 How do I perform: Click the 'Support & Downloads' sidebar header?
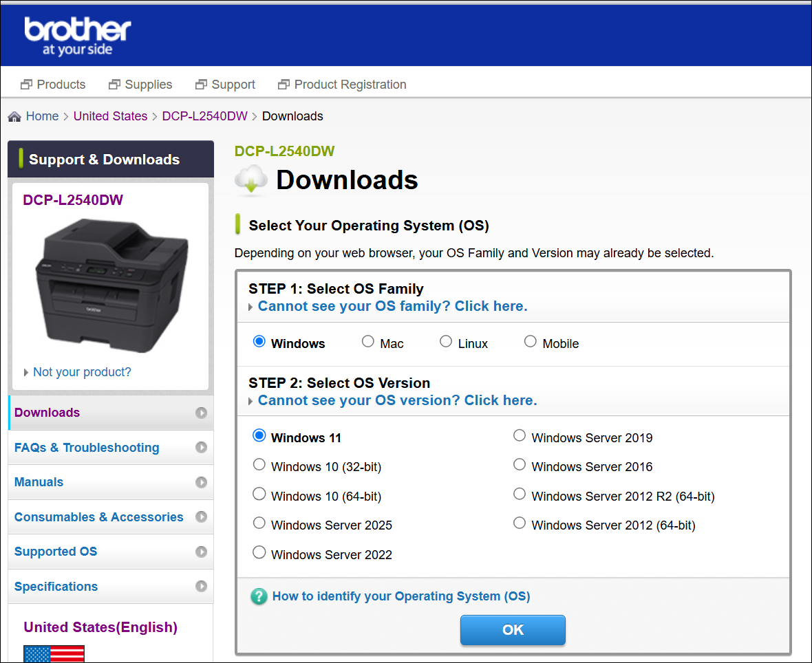pos(111,159)
